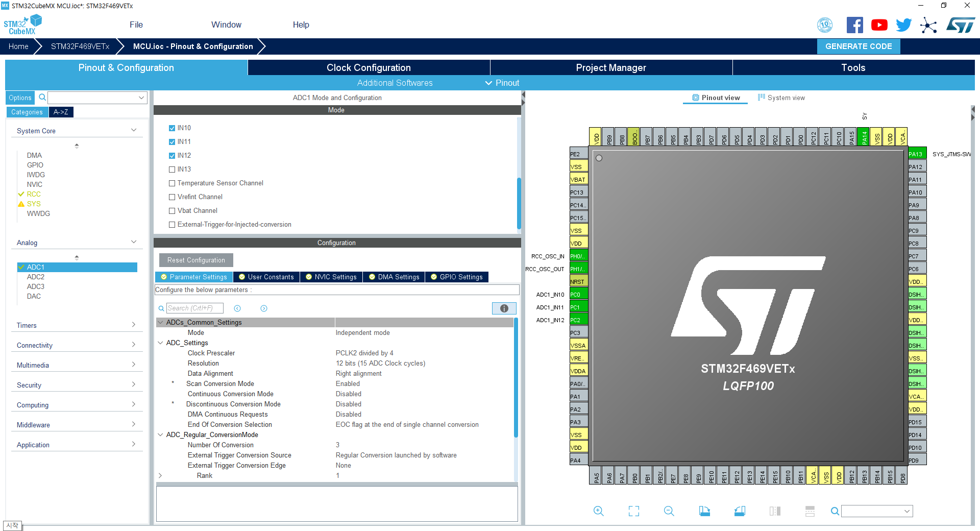This screenshot has width=980, height=531.
Task: Rotate the chip clockwise
Action: (x=704, y=511)
